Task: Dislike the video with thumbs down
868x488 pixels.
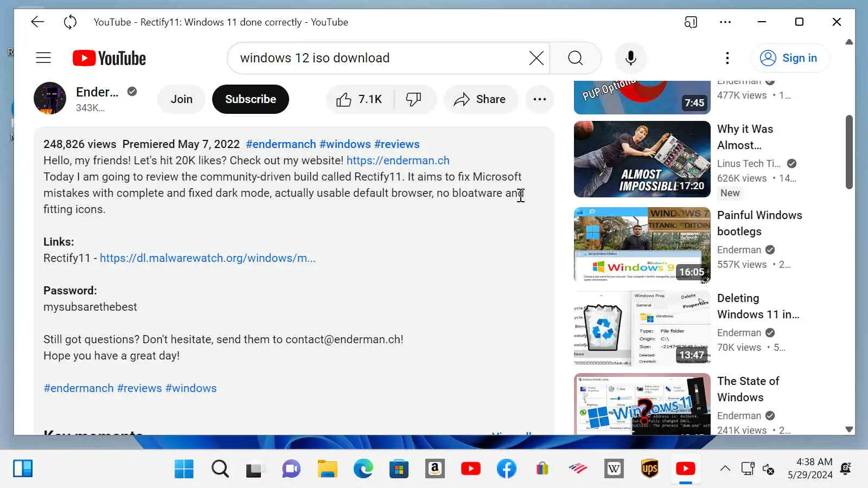Action: click(414, 99)
